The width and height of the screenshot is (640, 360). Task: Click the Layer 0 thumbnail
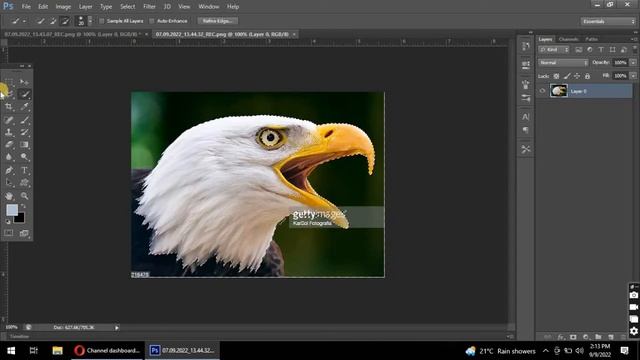pyautogui.click(x=558, y=91)
